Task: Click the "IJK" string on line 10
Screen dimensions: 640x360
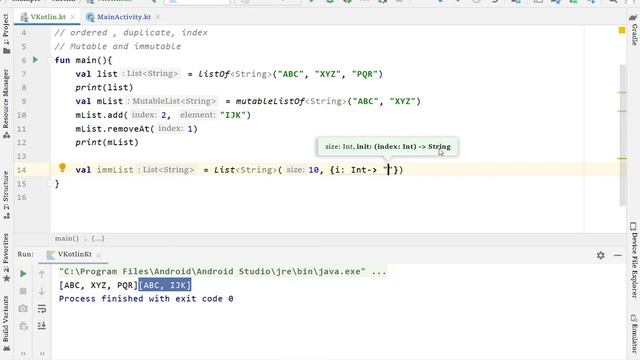Action: click(233, 115)
